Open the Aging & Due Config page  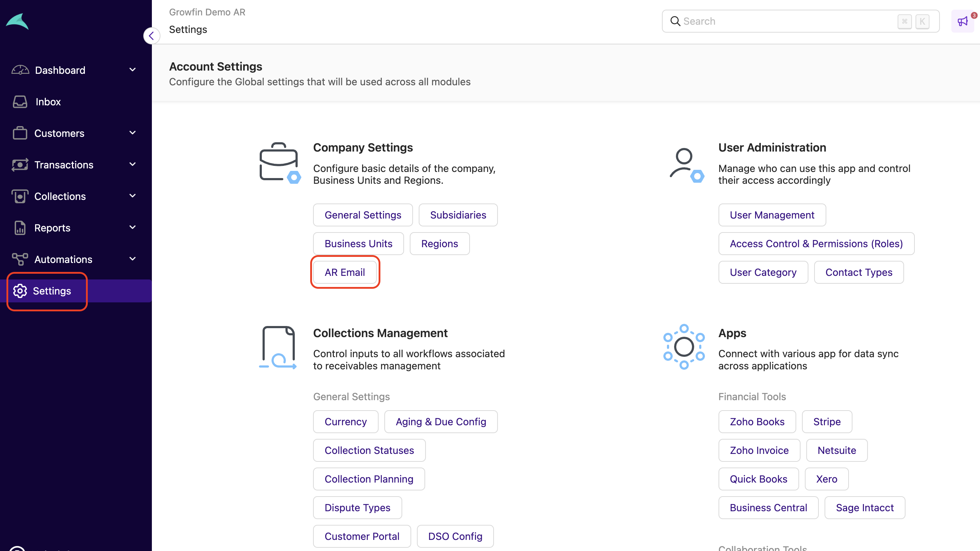coord(441,422)
